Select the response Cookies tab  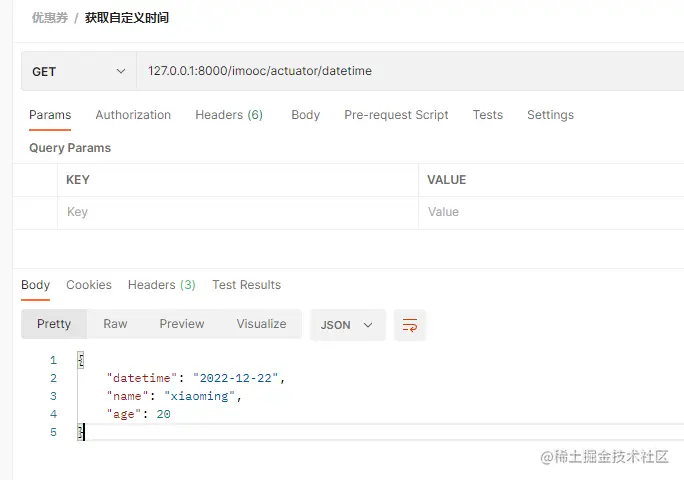[89, 285]
